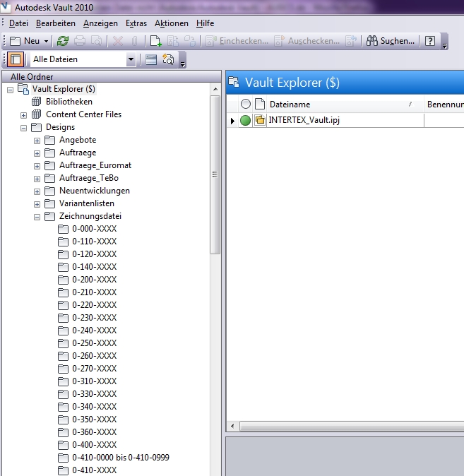The height and width of the screenshot is (476, 464).
Task: Click the binoculars icon of Suchen
Action: click(372, 41)
